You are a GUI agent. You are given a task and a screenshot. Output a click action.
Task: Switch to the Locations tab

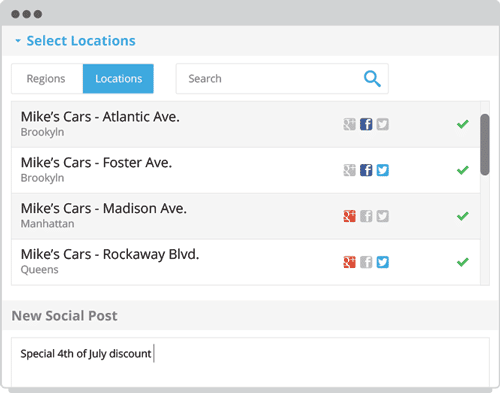pos(118,79)
